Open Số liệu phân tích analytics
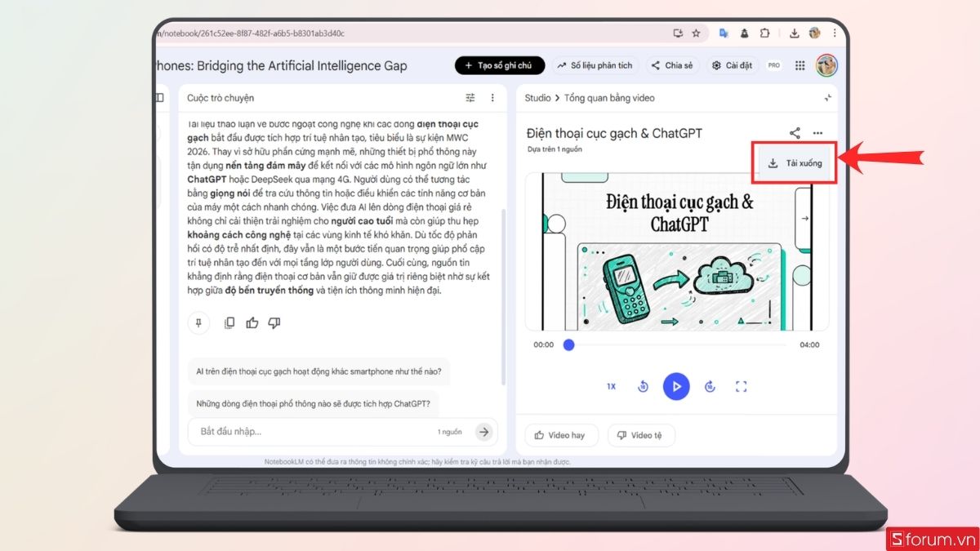This screenshot has width=980, height=551. 595,65
